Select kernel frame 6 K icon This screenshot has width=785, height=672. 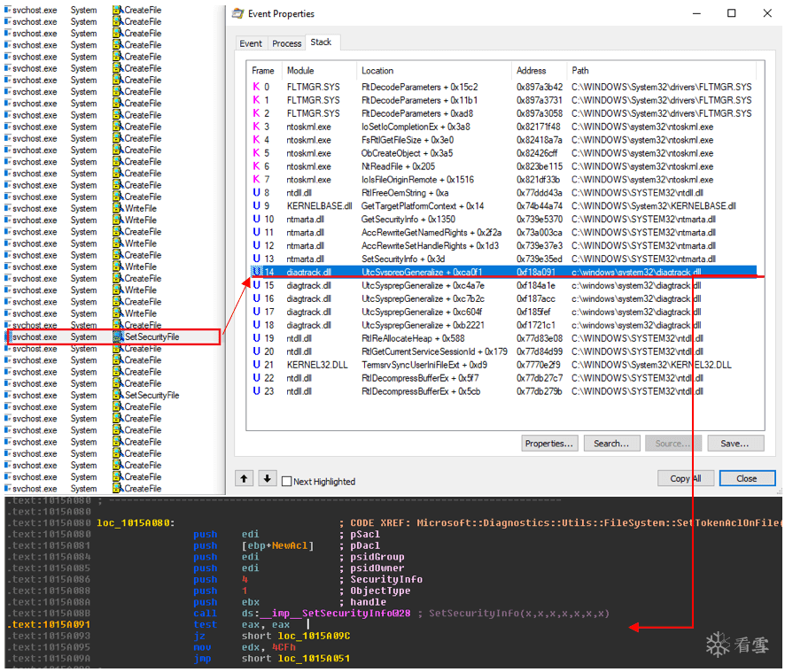coord(256,166)
